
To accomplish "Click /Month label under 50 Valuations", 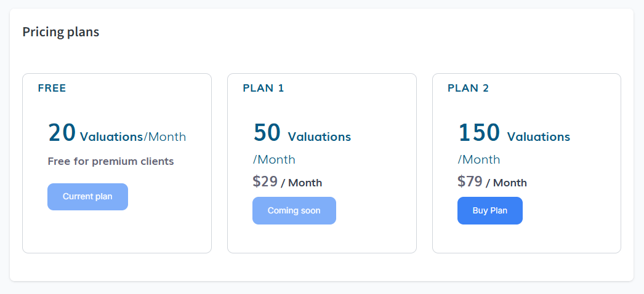I will pos(274,160).
